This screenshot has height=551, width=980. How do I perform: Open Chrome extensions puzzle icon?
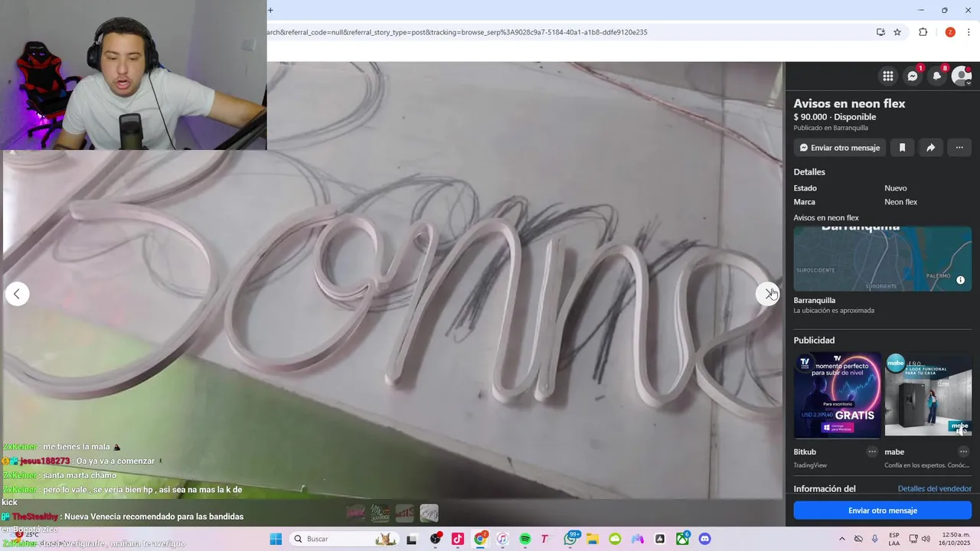pos(923,32)
